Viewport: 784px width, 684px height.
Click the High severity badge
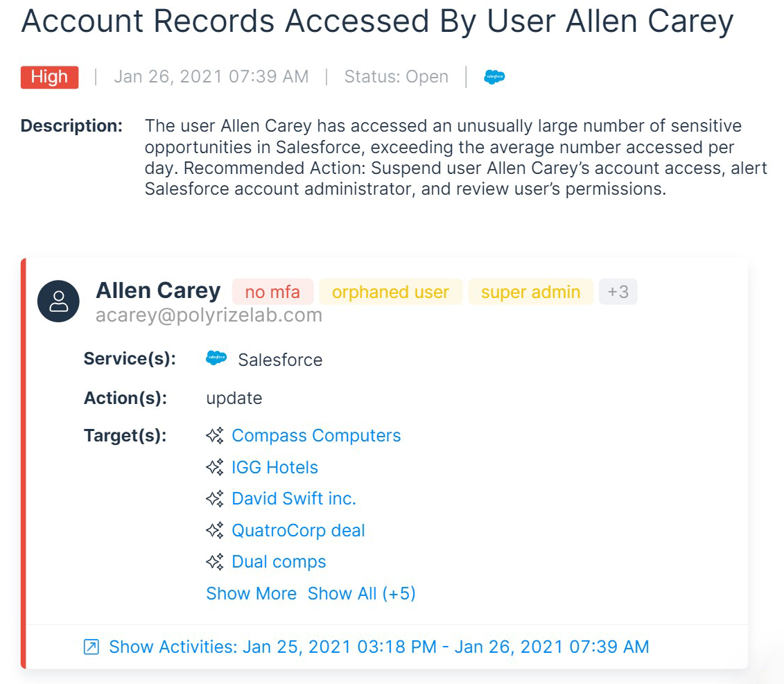[x=49, y=77]
